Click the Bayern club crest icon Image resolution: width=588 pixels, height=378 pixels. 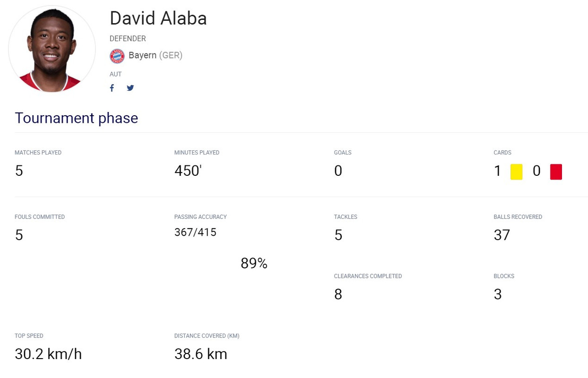coord(117,56)
